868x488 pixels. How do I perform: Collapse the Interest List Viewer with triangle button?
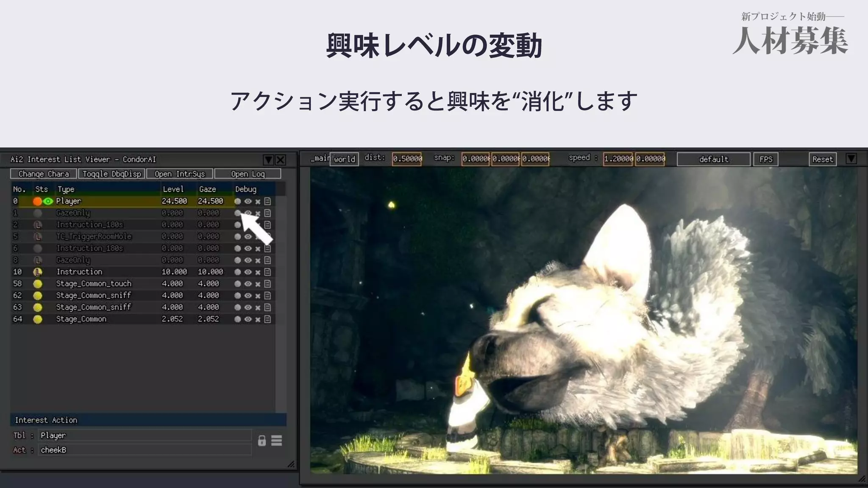(x=268, y=160)
